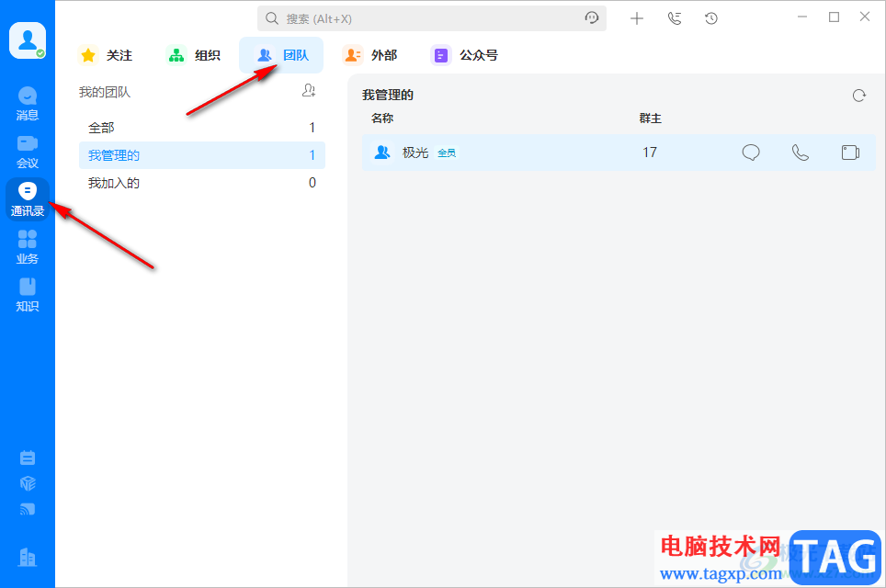
Task: Click the 全员 tag on 极光
Action: pyautogui.click(x=447, y=153)
